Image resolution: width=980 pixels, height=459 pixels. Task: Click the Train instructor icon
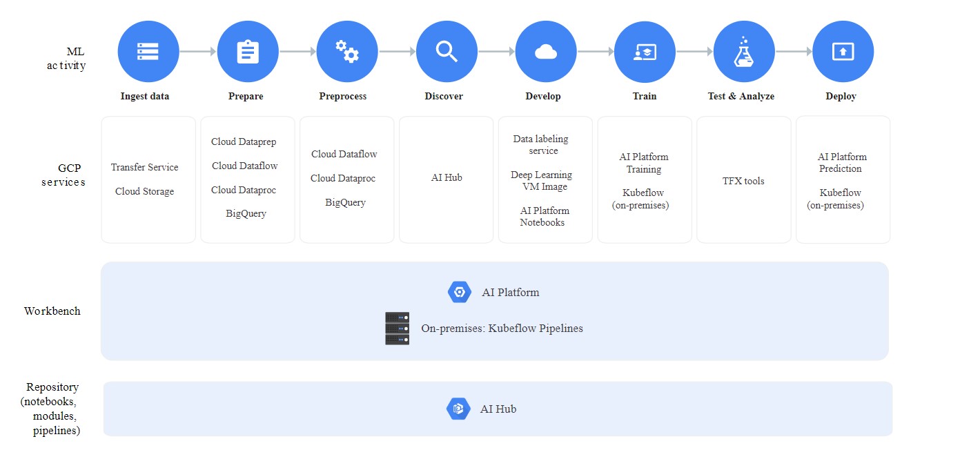click(645, 52)
